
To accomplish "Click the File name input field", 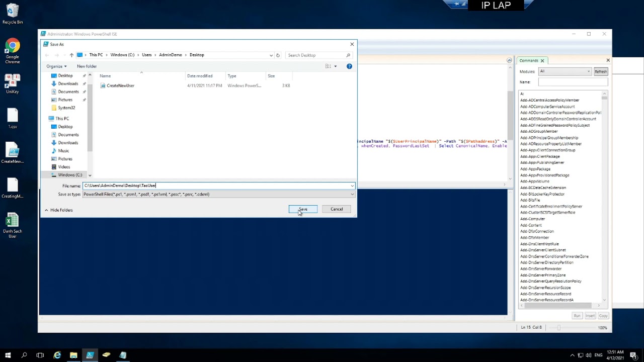I will click(x=216, y=186).
